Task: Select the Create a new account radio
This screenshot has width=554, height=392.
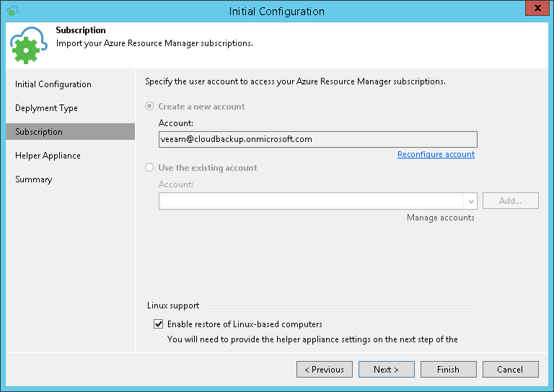Action: point(150,107)
